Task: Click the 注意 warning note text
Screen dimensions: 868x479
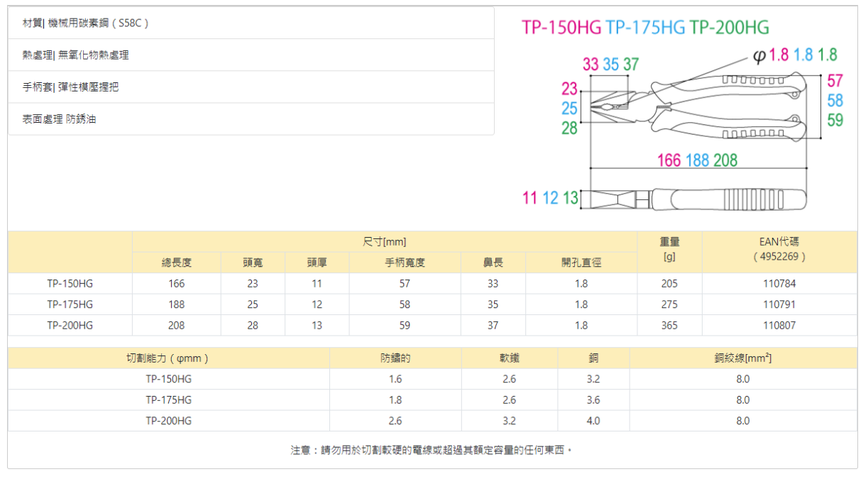Action: click(432, 450)
